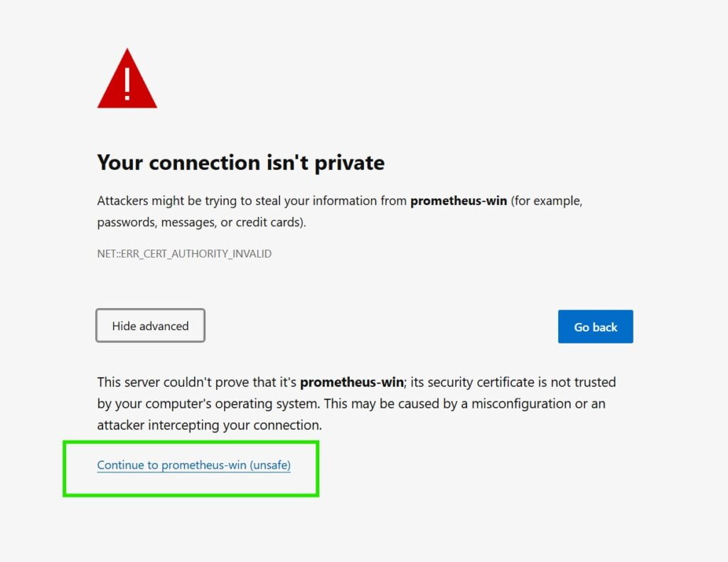Click the NET::ERR_CERT_AUTHORITY_INVALID error code

point(184,253)
